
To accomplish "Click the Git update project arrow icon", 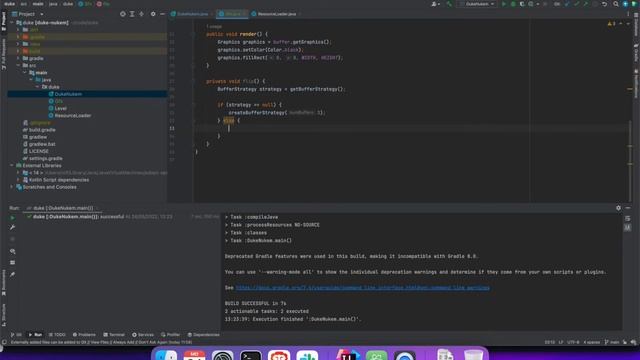I will (567, 4).
